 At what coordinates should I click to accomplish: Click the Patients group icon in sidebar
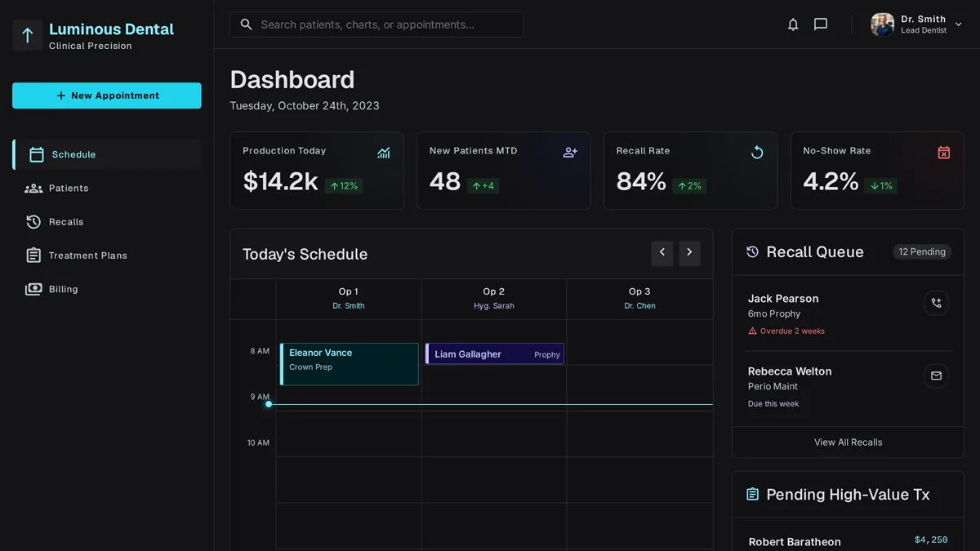click(x=33, y=189)
